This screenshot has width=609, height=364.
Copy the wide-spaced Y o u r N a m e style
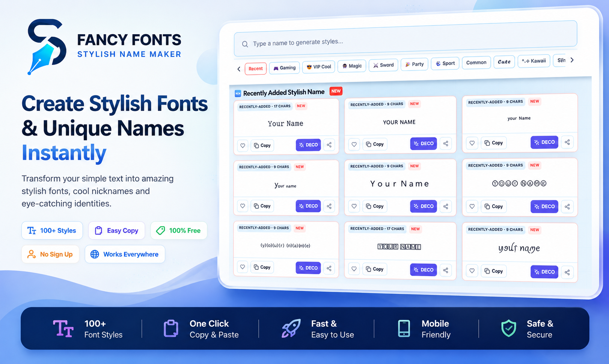pyautogui.click(x=375, y=206)
